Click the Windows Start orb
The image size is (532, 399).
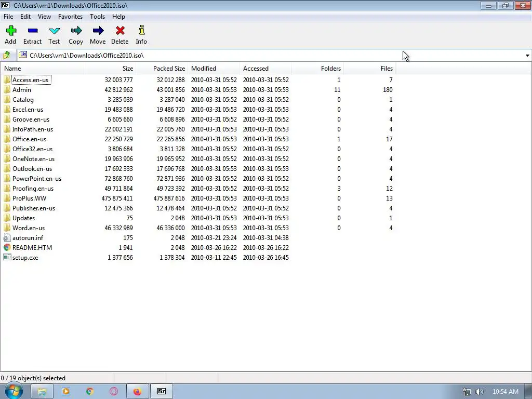coord(14,391)
